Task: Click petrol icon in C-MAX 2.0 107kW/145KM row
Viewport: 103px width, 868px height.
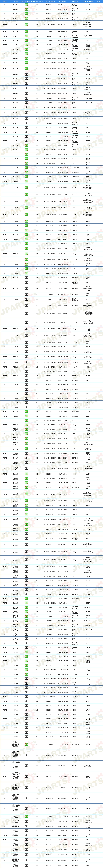Action: pyautogui.click(x=26, y=68)
